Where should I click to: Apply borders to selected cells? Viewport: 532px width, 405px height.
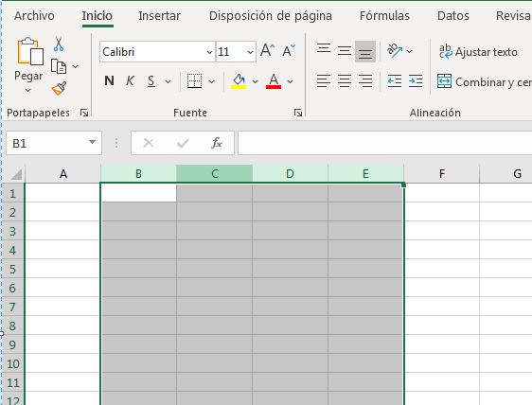[x=194, y=81]
